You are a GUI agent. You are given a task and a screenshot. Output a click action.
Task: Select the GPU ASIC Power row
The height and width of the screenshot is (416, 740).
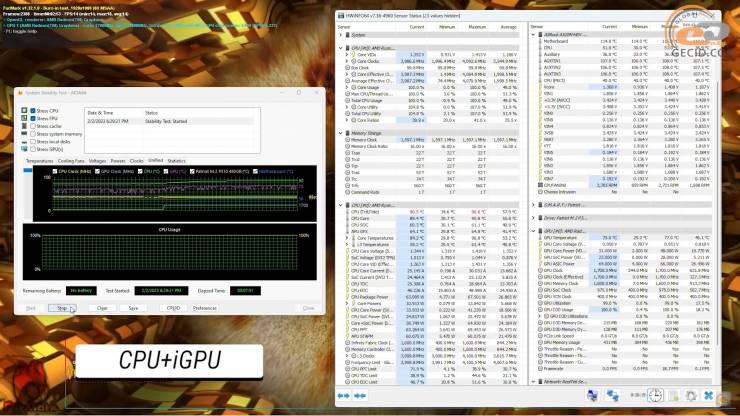624,264
